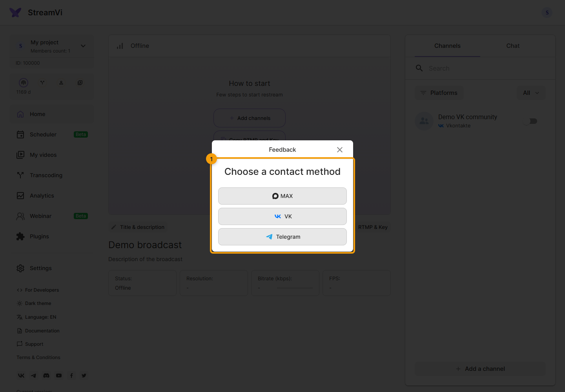This screenshot has height=392, width=565.
Task: Open the user avatar menu in top-right corner
Action: pyautogui.click(x=547, y=13)
